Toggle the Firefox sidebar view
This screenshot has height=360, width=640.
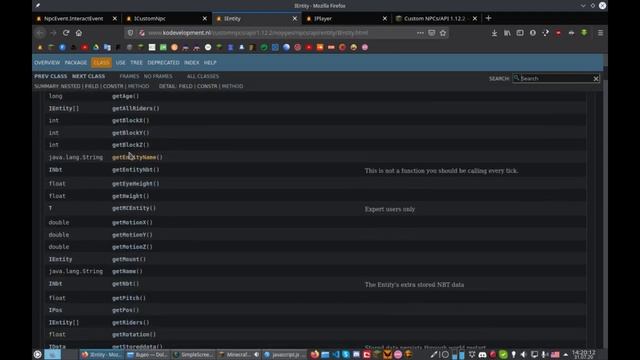coord(520,33)
